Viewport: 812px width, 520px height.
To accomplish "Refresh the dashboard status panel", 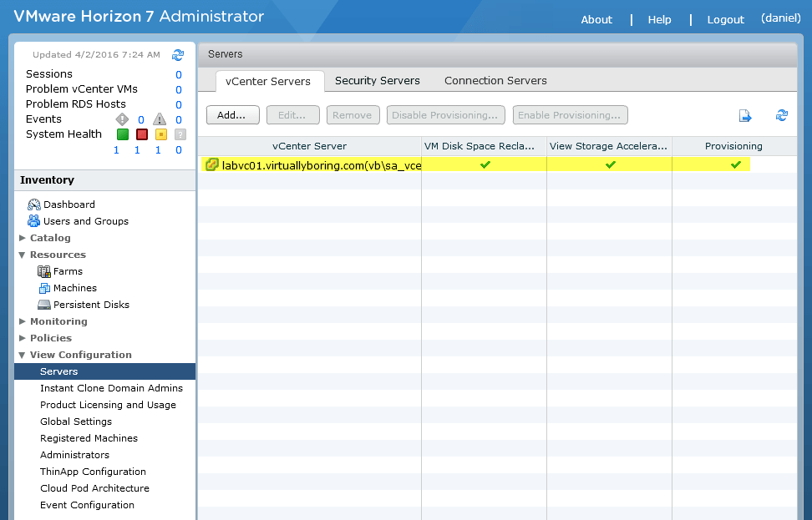I will coord(178,55).
